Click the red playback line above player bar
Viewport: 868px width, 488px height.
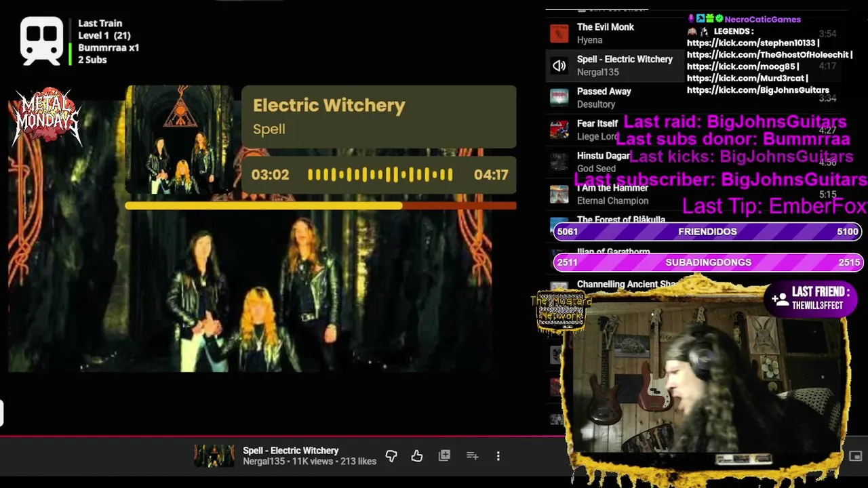283,436
